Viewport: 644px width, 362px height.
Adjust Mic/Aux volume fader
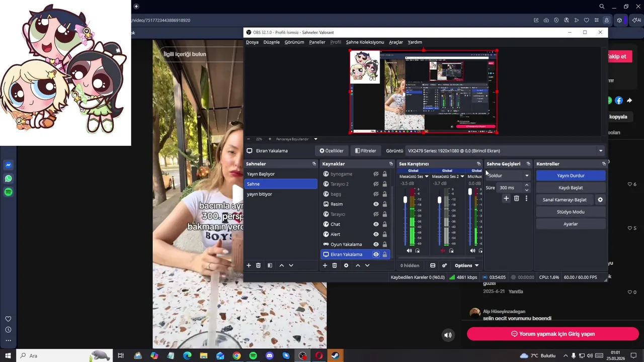(470, 192)
